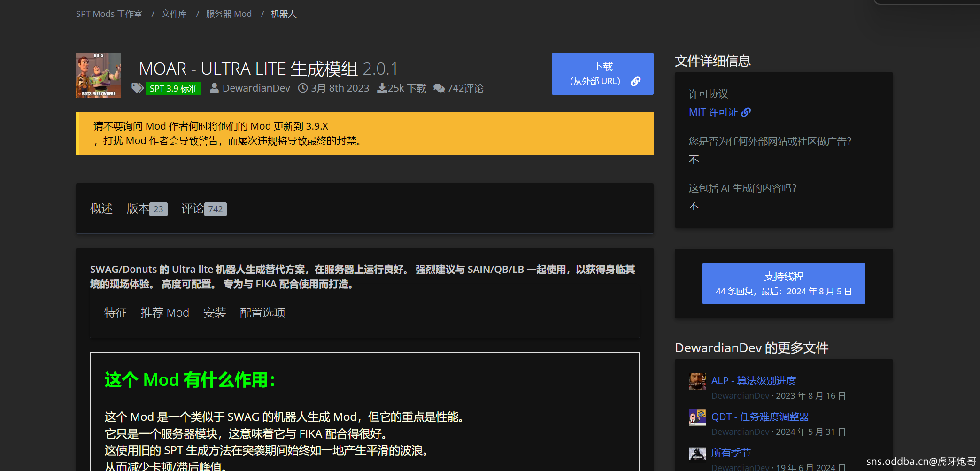Click DewardianDev under ALP entry
980x471 pixels.
click(x=741, y=396)
